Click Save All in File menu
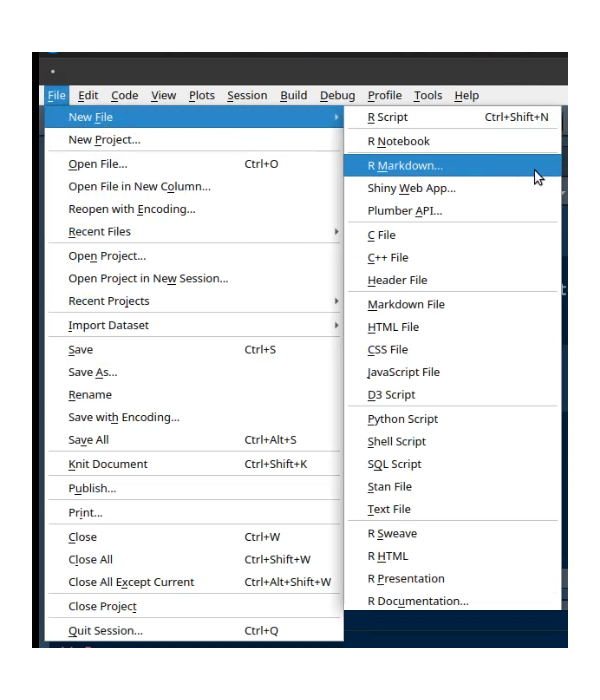The width and height of the screenshot is (600, 700). point(90,440)
